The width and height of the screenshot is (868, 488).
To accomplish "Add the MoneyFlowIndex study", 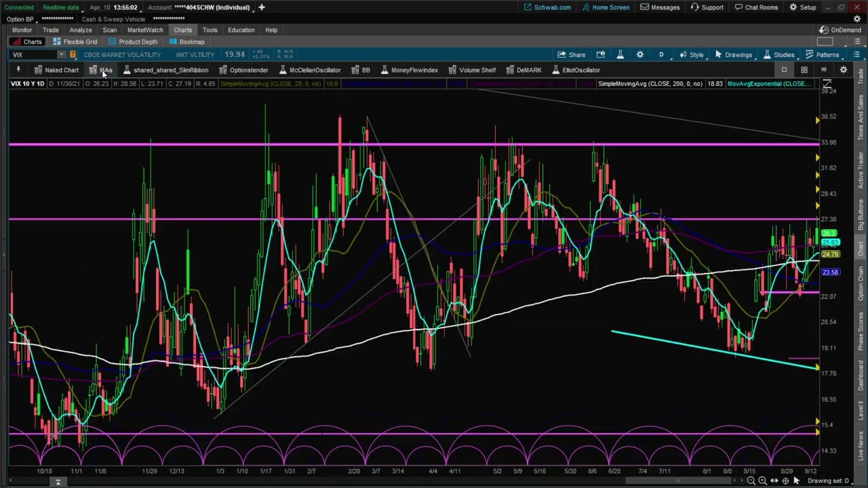I will tap(409, 70).
